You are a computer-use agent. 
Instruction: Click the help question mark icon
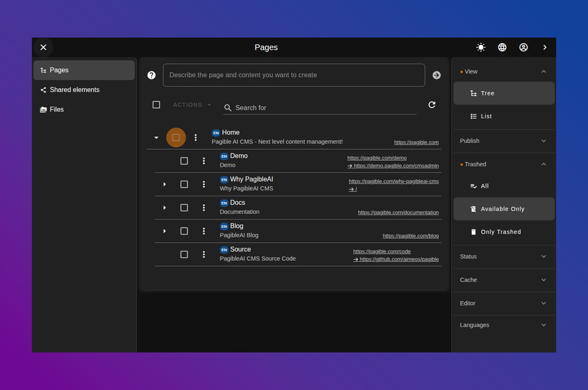coord(152,75)
